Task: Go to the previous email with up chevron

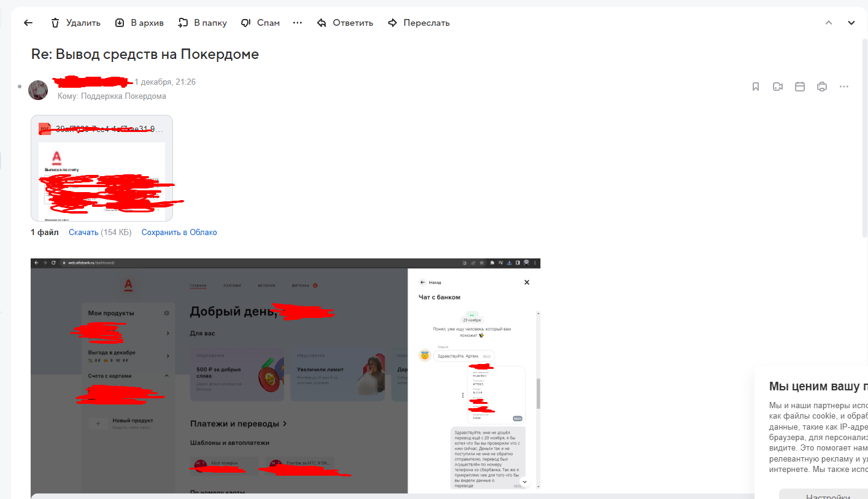Action: [829, 23]
